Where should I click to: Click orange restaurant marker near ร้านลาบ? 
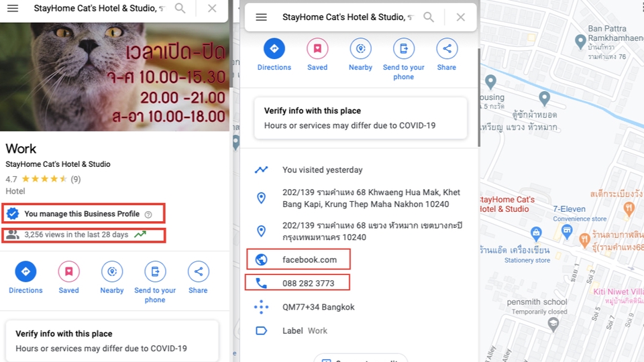(x=584, y=240)
